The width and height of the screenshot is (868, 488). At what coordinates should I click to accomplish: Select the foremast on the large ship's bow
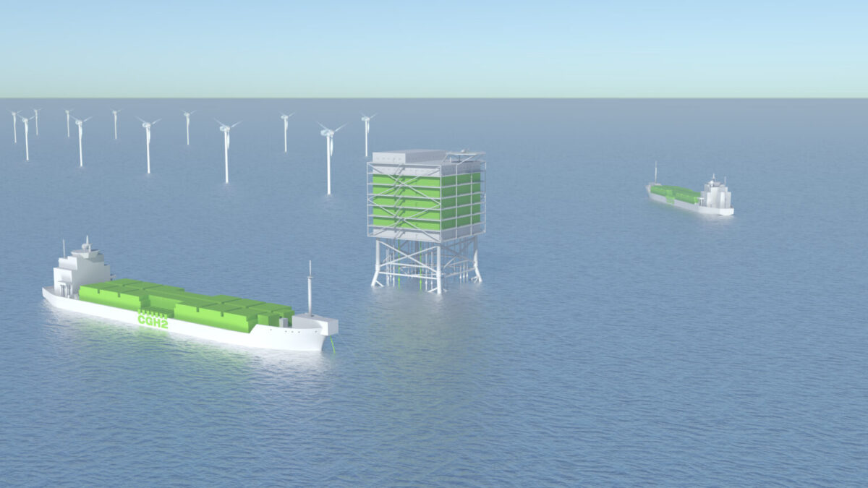pyautogui.click(x=311, y=289)
